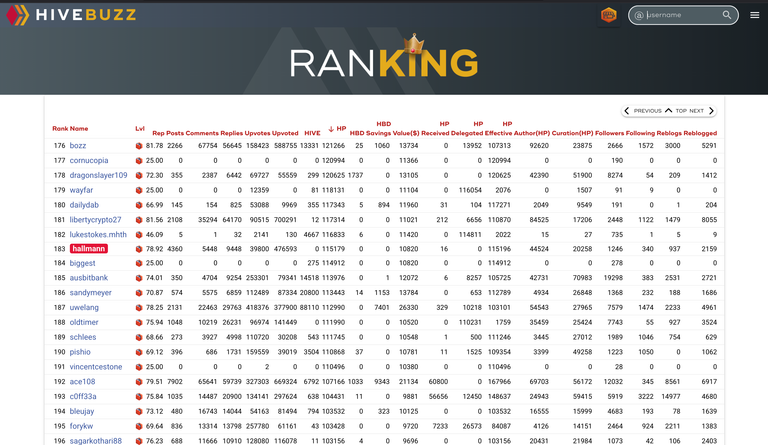768x445 pixels.
Task: Sort table by Rep column
Action: [158, 133]
